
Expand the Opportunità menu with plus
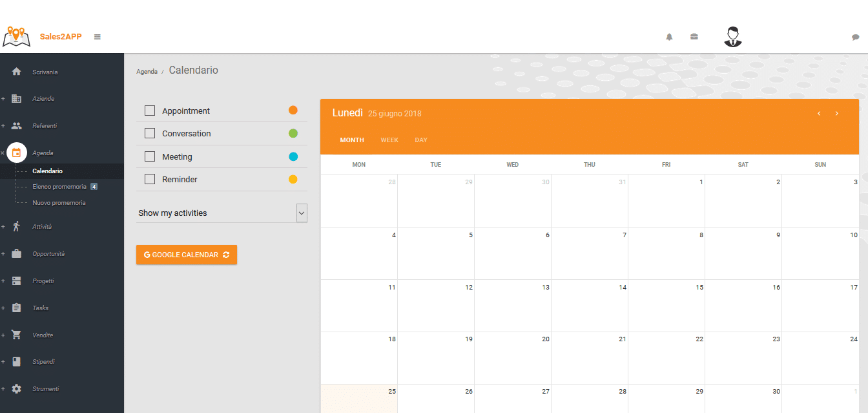tap(3, 254)
